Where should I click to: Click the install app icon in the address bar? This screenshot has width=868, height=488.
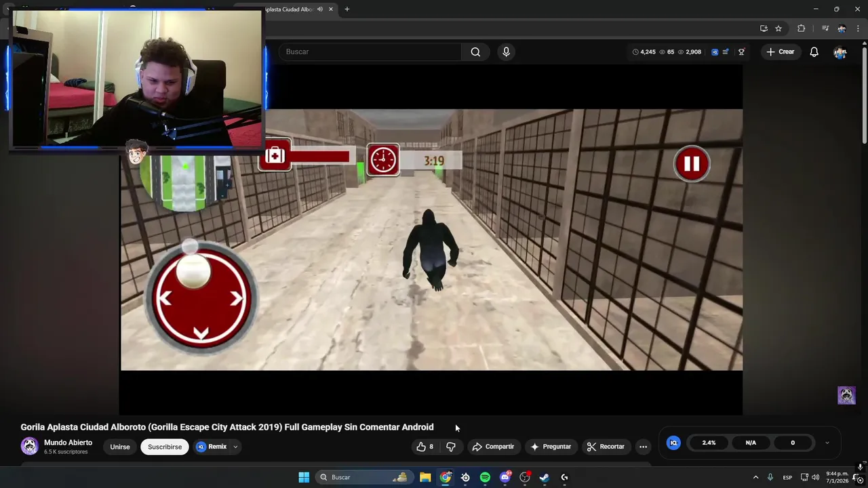coord(764,28)
